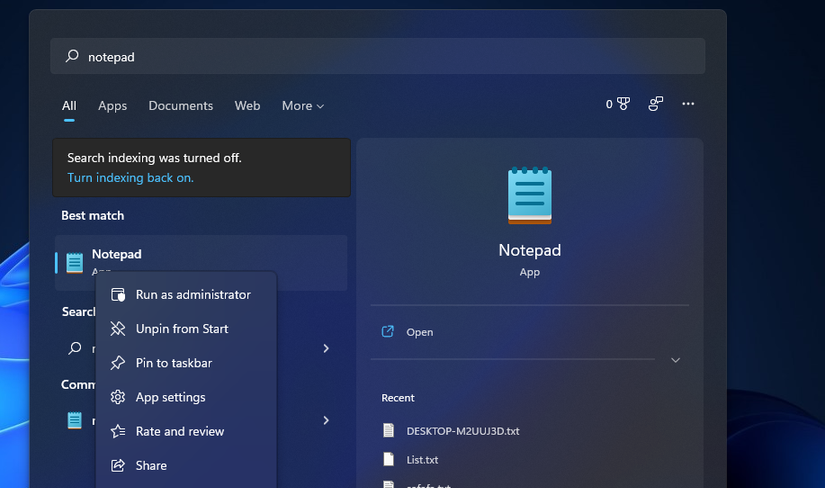This screenshot has height=488, width=825.
Task: Click the notepad search text field
Action: pos(377,56)
